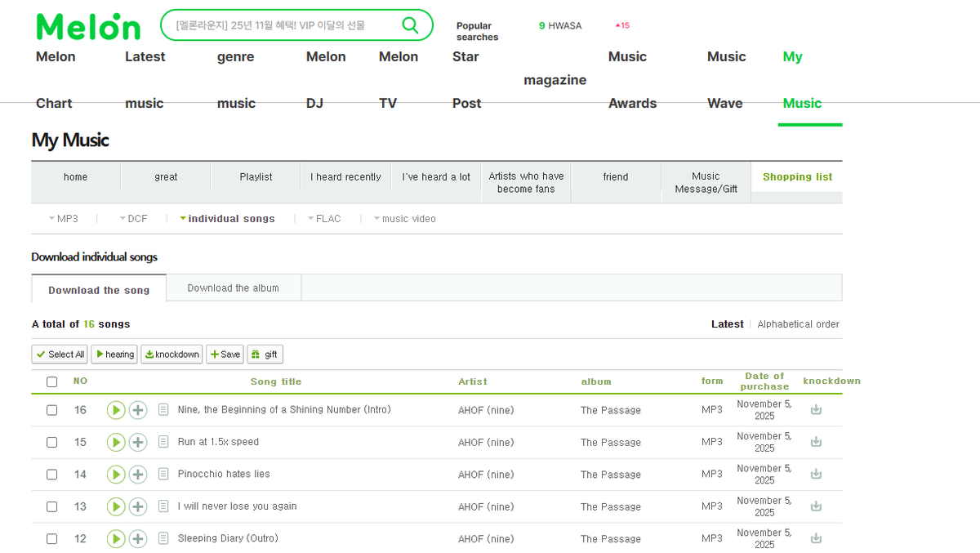
Task: Check the box for song number 13
Action: [52, 506]
